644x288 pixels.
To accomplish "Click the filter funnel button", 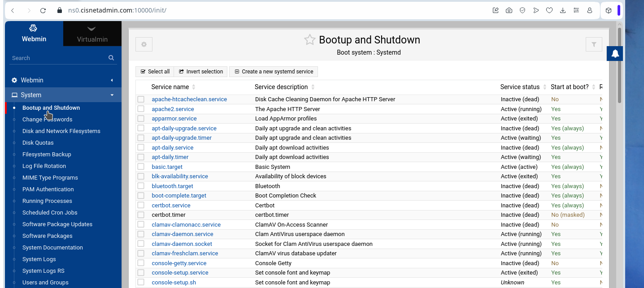I will [594, 44].
